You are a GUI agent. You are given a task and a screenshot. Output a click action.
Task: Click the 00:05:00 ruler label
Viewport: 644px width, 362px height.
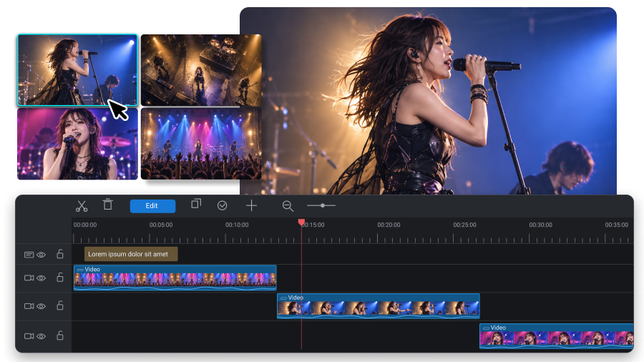coord(161,225)
